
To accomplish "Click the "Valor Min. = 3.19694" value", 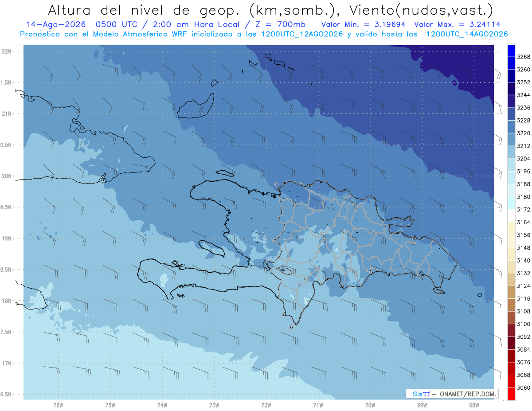I will [x=363, y=24].
